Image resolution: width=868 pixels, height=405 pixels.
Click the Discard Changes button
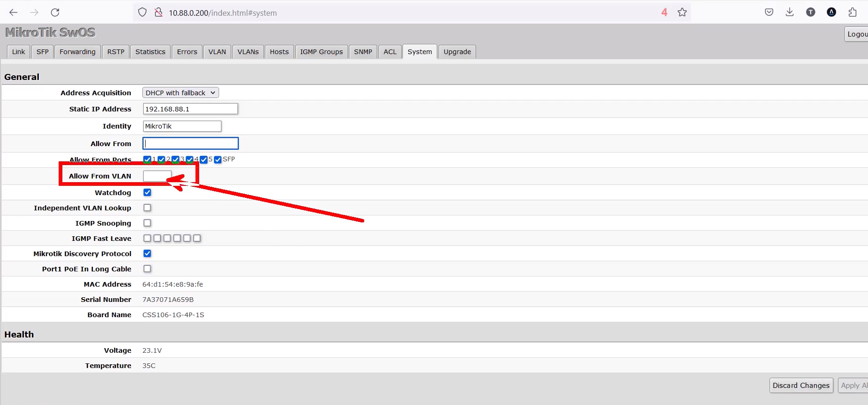pos(801,386)
